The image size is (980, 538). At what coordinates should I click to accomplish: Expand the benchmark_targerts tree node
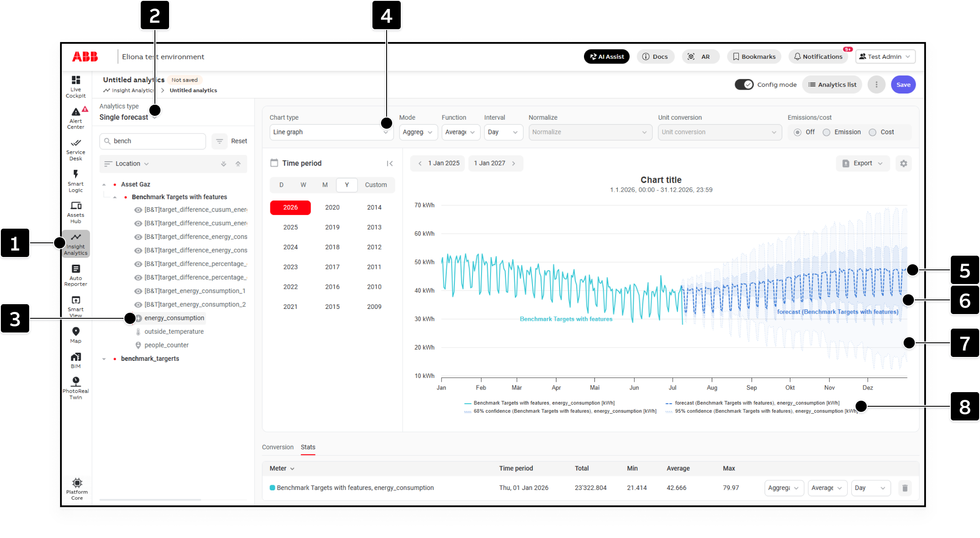point(104,359)
